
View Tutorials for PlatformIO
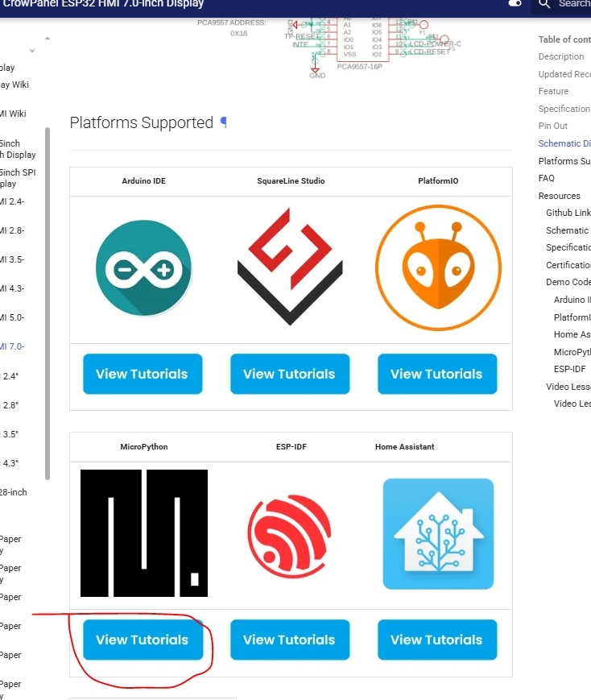[x=437, y=374]
